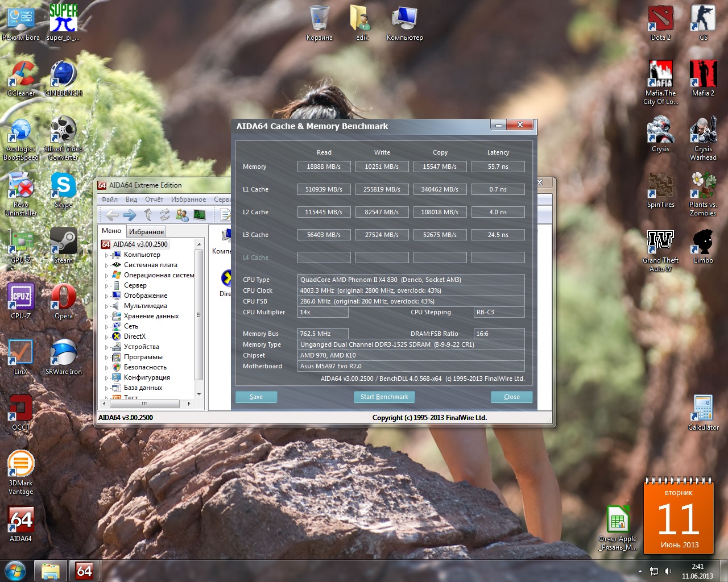
Task: Click the Forward arrow in AIDA64 toolbar
Action: click(x=130, y=215)
